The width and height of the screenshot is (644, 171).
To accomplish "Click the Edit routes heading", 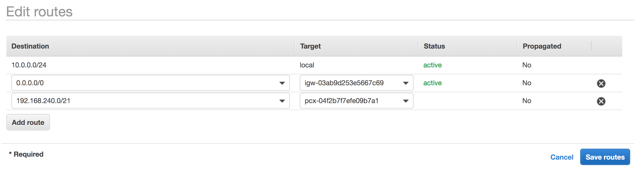I will point(39,11).
